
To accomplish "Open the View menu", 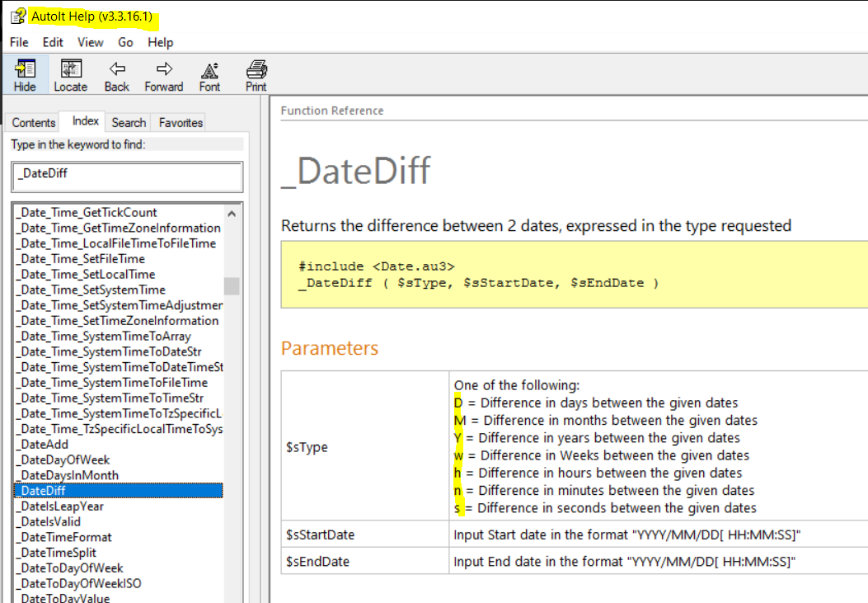I will point(91,42).
